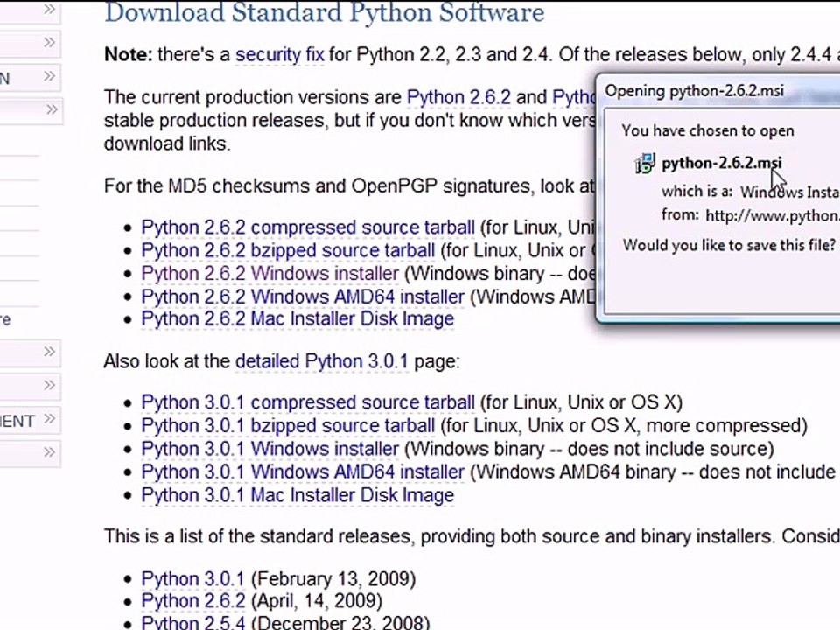Get the Python 2.6.2 Mac Installer Disk Image

tap(297, 318)
